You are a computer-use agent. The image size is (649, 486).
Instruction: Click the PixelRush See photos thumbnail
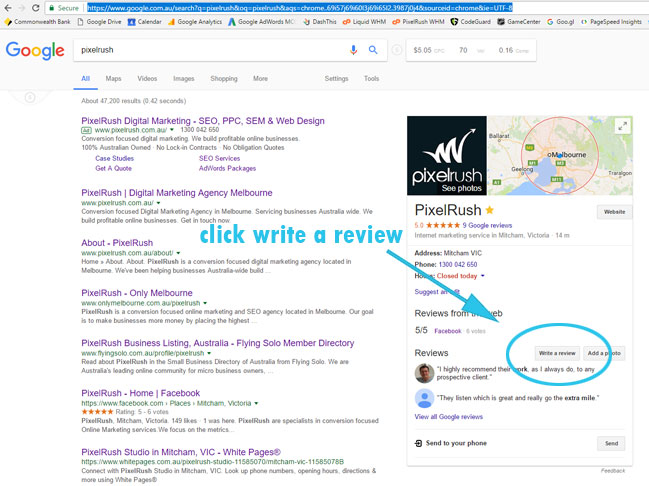coord(446,156)
